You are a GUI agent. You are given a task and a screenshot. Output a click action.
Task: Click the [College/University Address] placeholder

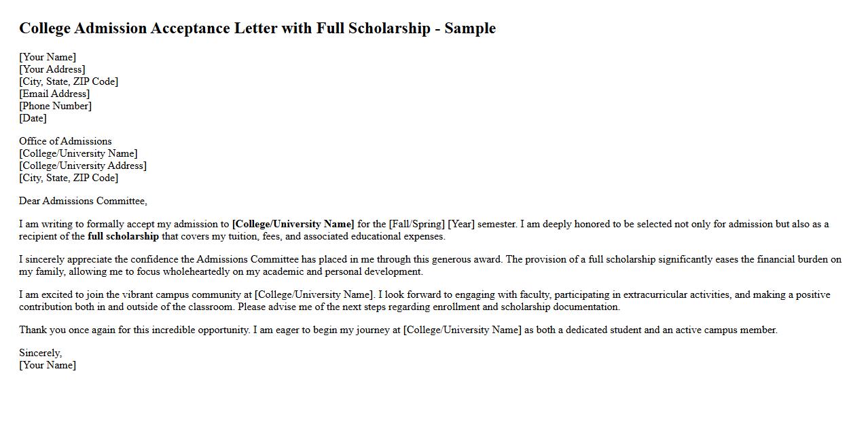83,166
